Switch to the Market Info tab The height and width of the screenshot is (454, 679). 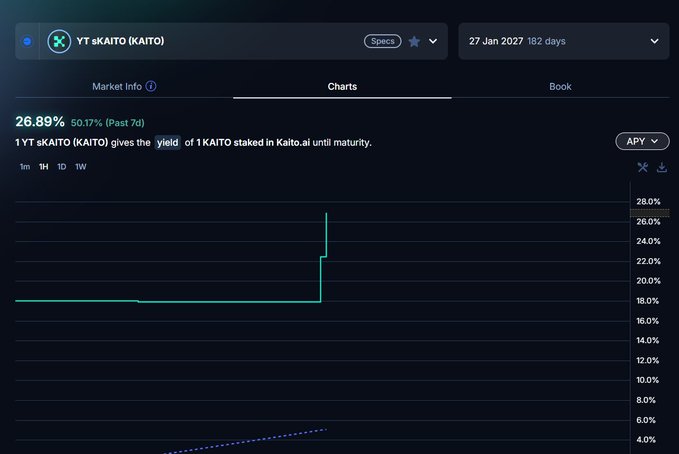[124, 86]
